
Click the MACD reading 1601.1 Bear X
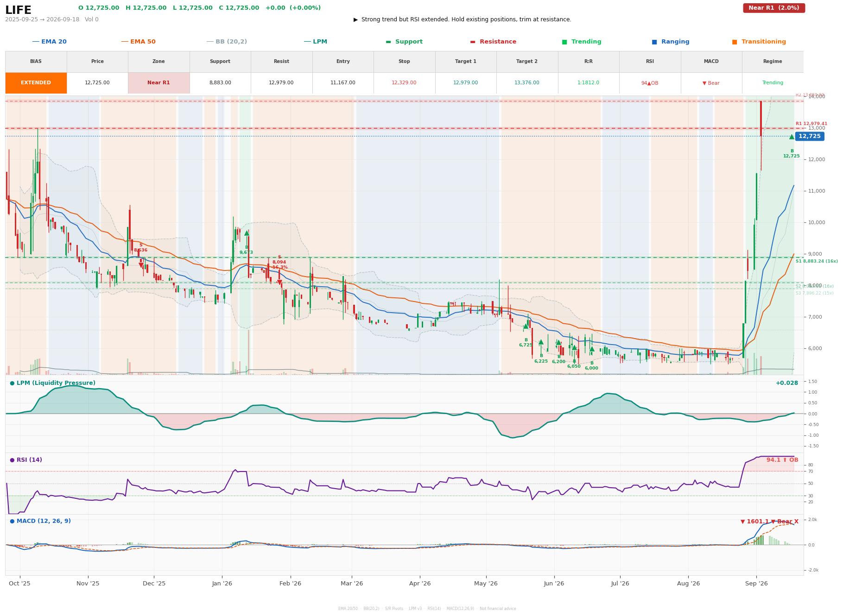(769, 522)
